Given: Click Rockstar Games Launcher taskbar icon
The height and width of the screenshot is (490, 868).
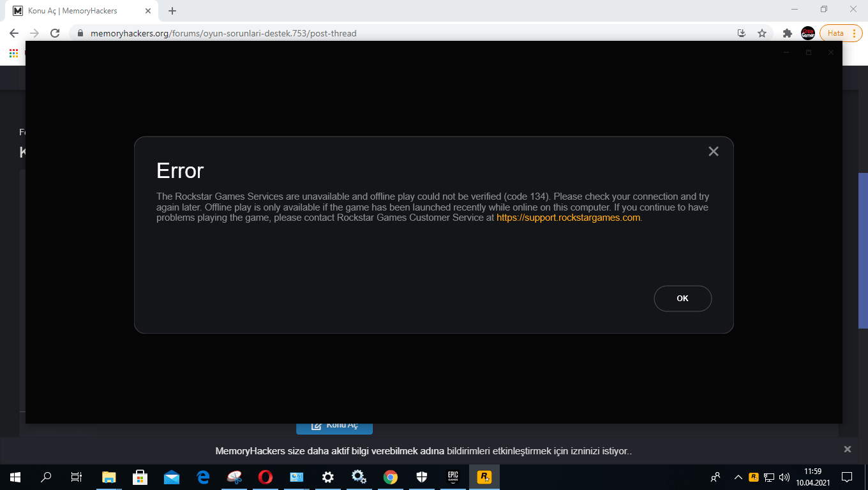Looking at the screenshot, I should 484,477.
